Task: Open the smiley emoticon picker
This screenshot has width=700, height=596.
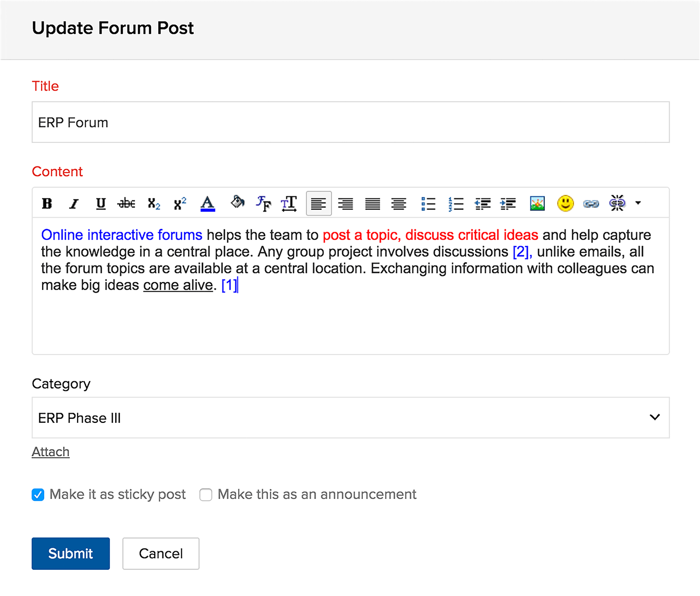Action: pyautogui.click(x=565, y=203)
